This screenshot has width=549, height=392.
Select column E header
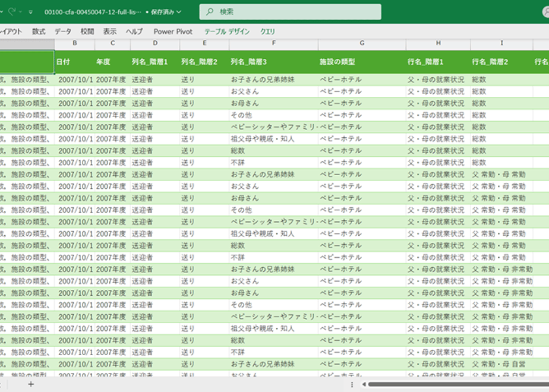pos(204,43)
